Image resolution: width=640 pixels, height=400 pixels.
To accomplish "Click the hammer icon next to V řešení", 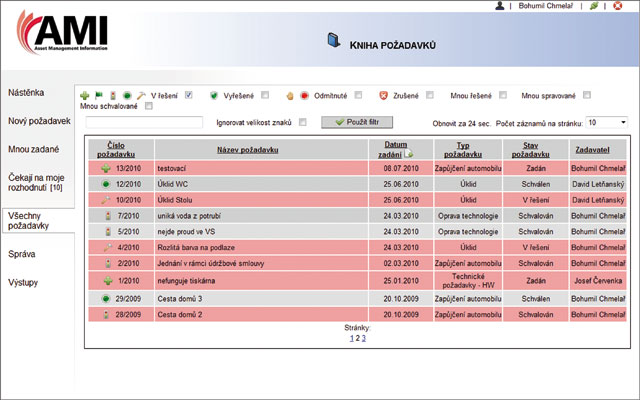I will (141, 96).
